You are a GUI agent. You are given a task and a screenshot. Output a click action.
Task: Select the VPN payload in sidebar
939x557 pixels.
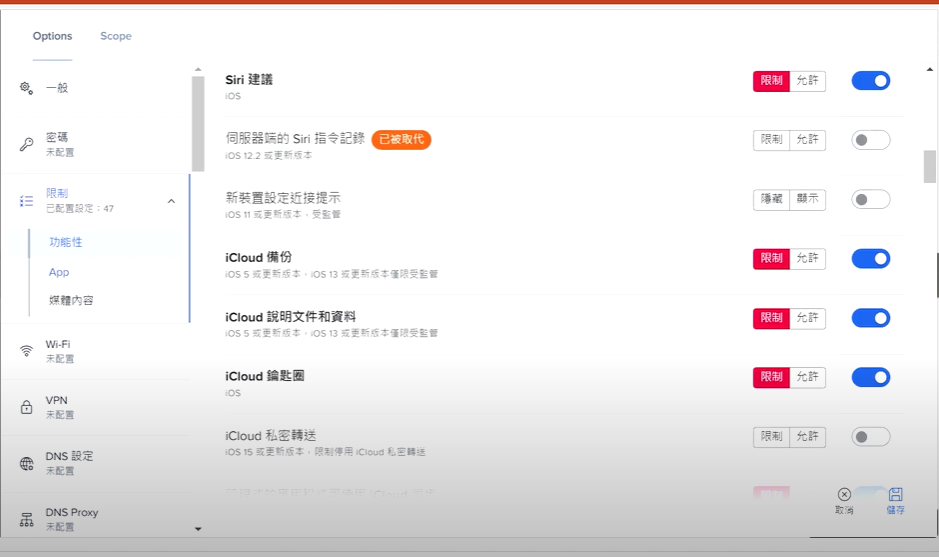(96, 407)
